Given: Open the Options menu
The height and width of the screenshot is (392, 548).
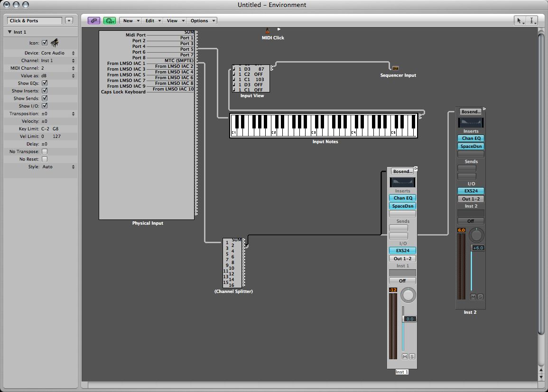Looking at the screenshot, I should coord(202,20).
